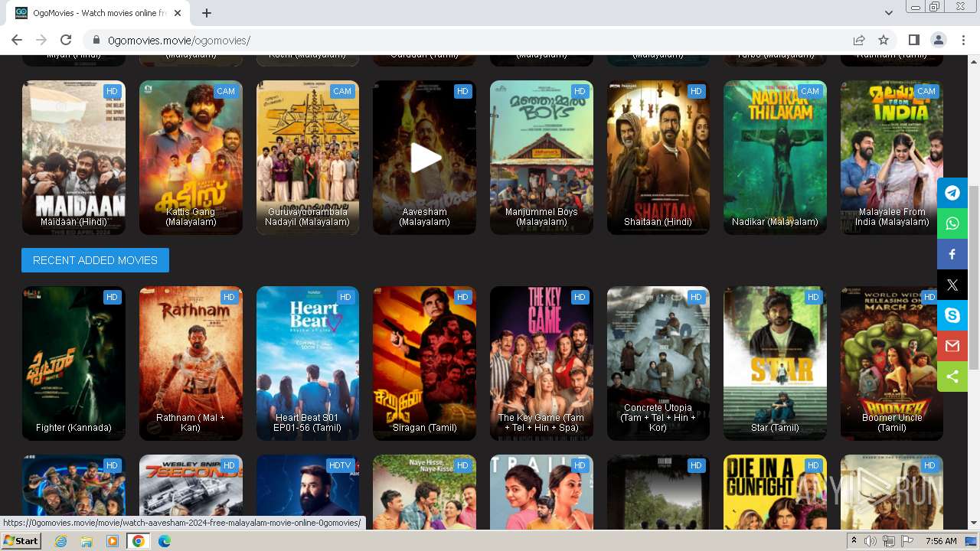The image size is (980, 551).
Task: Open Internet Explorer from taskbar
Action: (60, 541)
